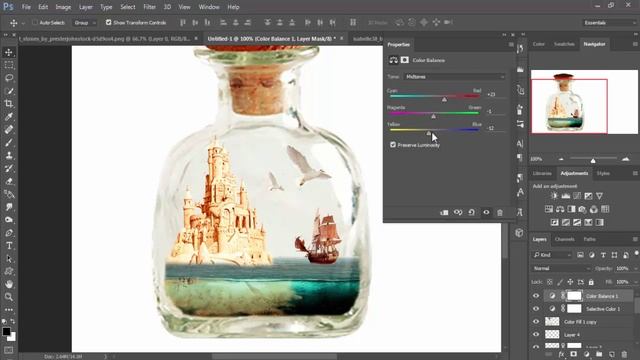Lock all with padlock icon
Screen dimensions: 640x360
pyautogui.click(x=591, y=282)
